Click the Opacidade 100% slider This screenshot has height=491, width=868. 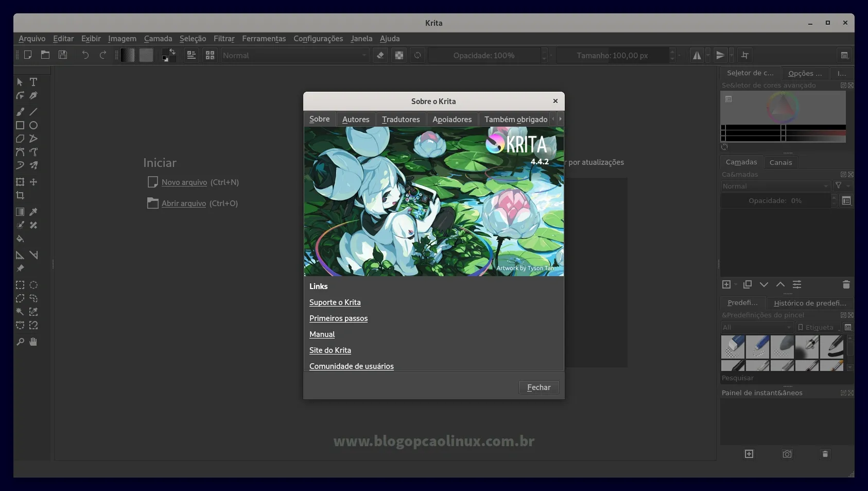(484, 55)
